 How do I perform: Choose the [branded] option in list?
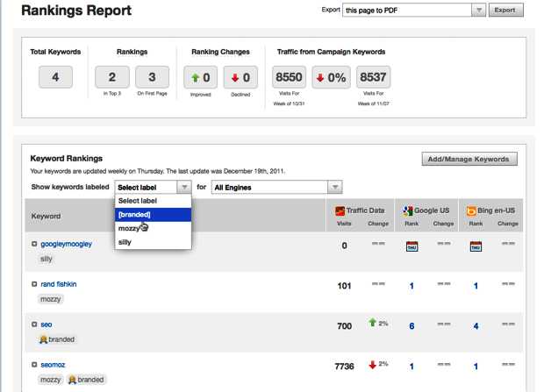tap(153, 215)
